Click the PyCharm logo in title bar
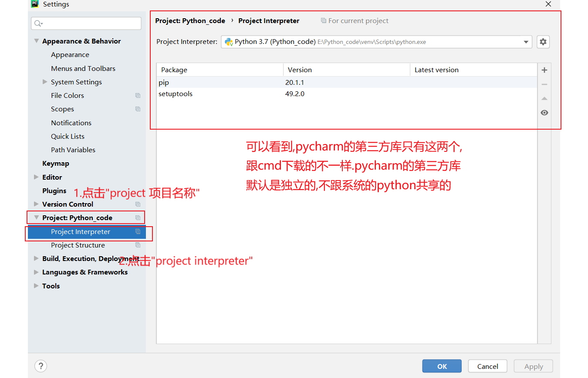Viewport: 588px width, 378px height. click(35, 4)
